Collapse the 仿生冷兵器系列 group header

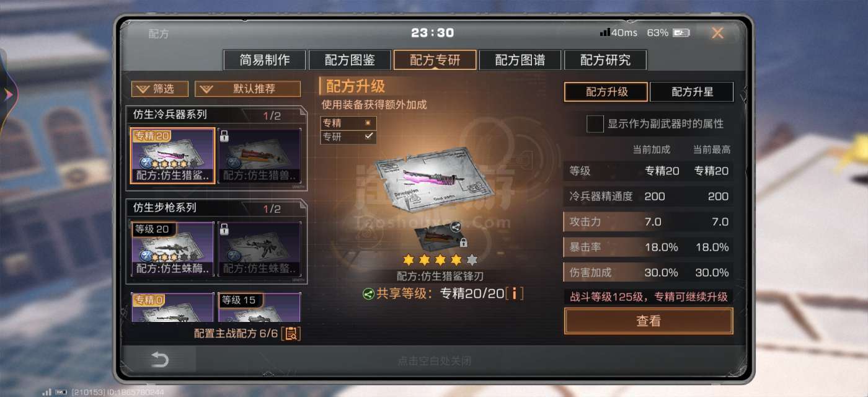click(x=216, y=115)
